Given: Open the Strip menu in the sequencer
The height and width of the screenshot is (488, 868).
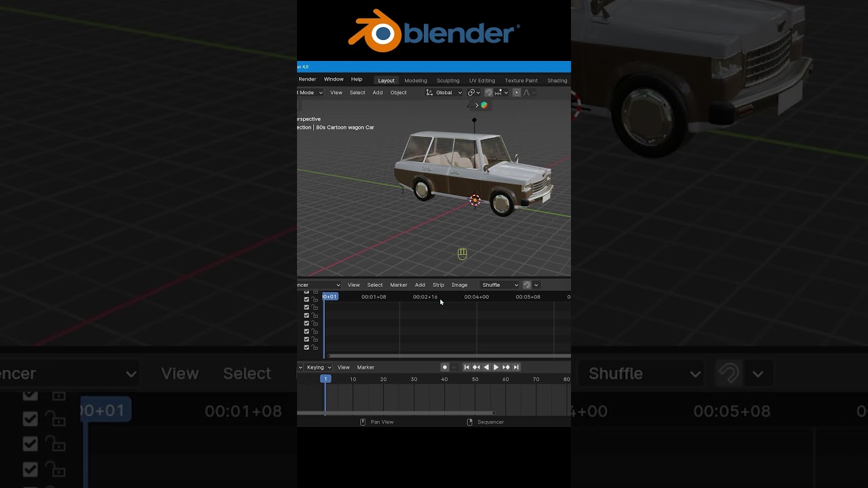Looking at the screenshot, I should click(x=439, y=285).
